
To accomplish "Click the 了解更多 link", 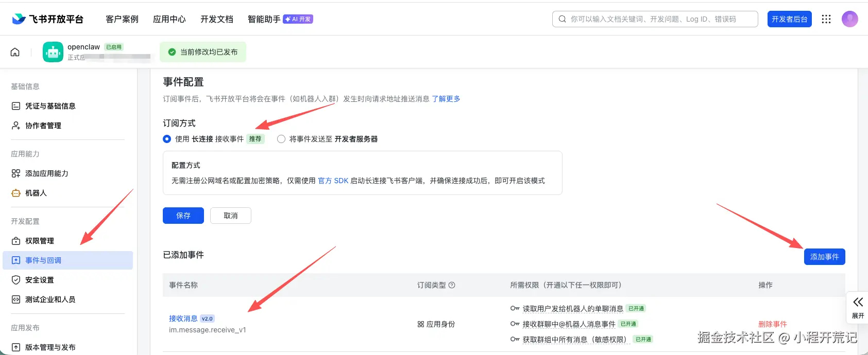I will [446, 99].
